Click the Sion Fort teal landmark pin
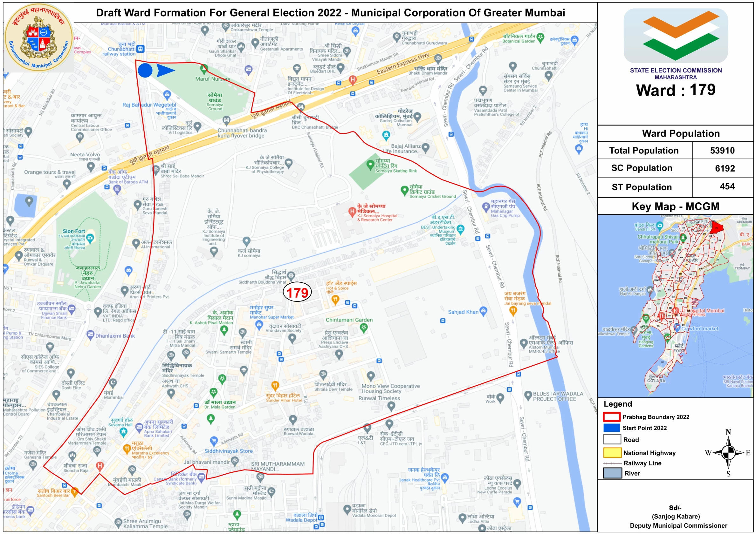This screenshot has width=756, height=534. (x=90, y=238)
